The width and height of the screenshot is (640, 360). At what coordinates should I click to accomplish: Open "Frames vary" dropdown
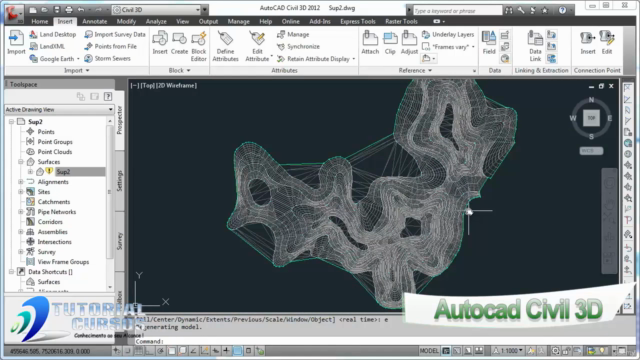pyautogui.click(x=473, y=47)
